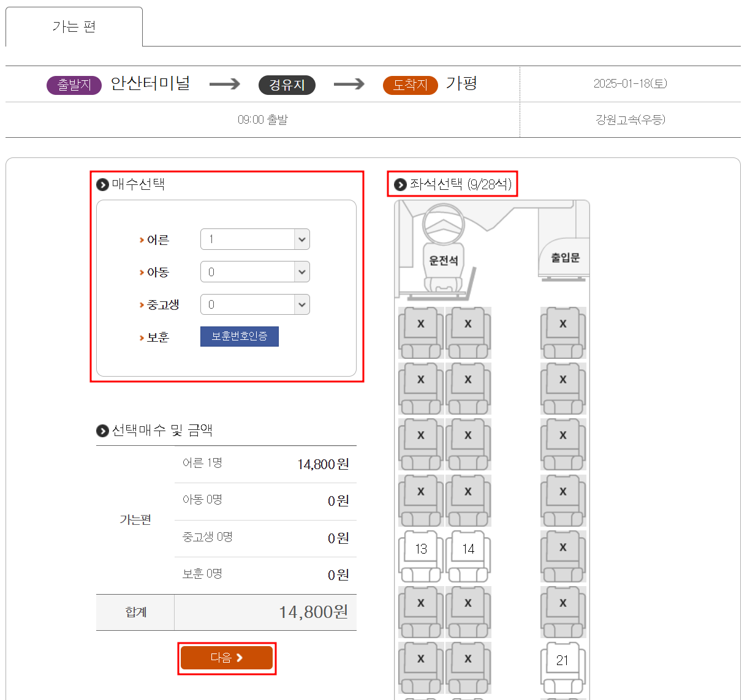Click the 아동 0명 row label
The width and height of the screenshot is (750, 700).
[x=202, y=500]
